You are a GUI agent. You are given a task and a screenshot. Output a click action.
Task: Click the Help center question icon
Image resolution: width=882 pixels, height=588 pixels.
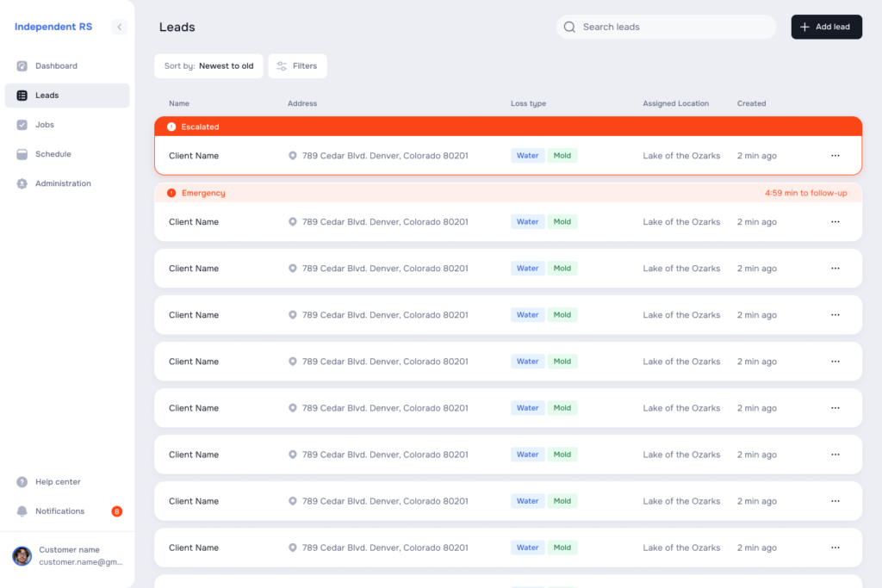22,482
